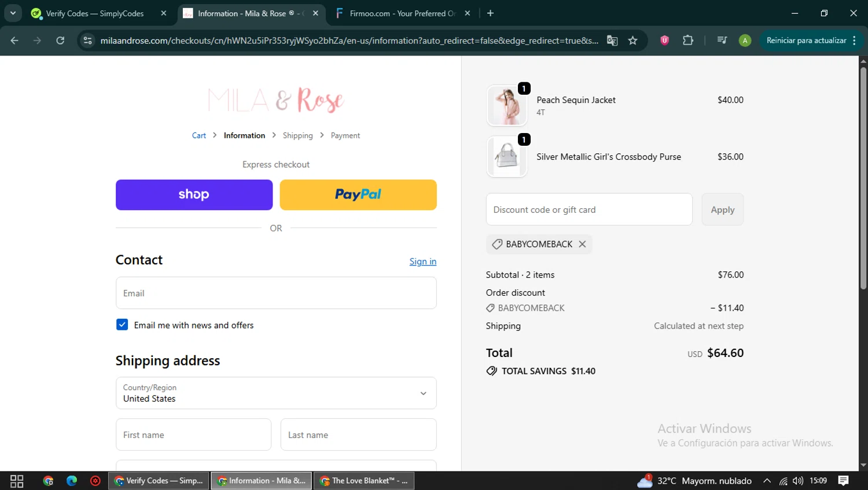The image size is (868, 490).
Task: Close the Information - Mila & Rose tab
Action: [315, 13]
